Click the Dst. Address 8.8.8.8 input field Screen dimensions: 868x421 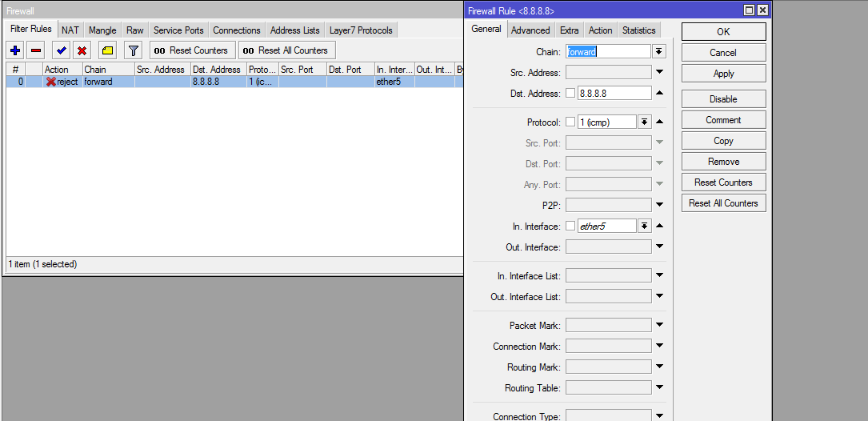(x=614, y=93)
